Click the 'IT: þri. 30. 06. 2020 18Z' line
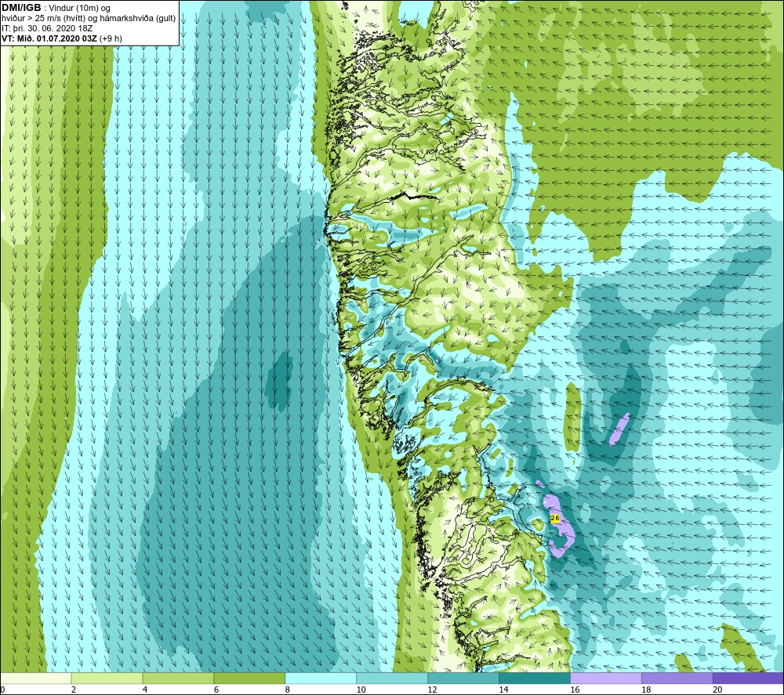The image size is (784, 695). pyautogui.click(x=47, y=28)
